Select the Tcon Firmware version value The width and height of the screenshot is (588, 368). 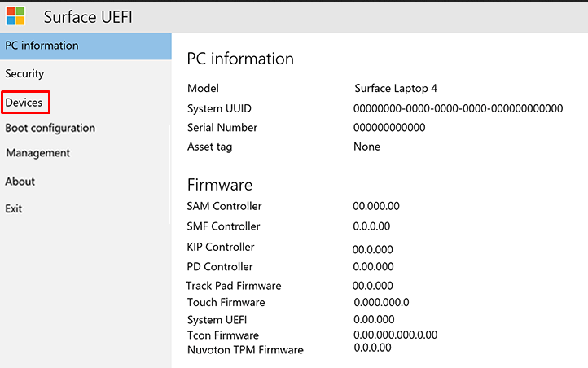coord(396,335)
